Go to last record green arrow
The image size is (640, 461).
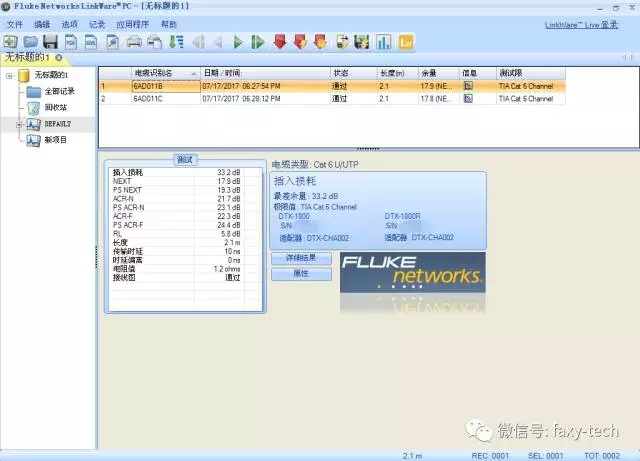258,42
